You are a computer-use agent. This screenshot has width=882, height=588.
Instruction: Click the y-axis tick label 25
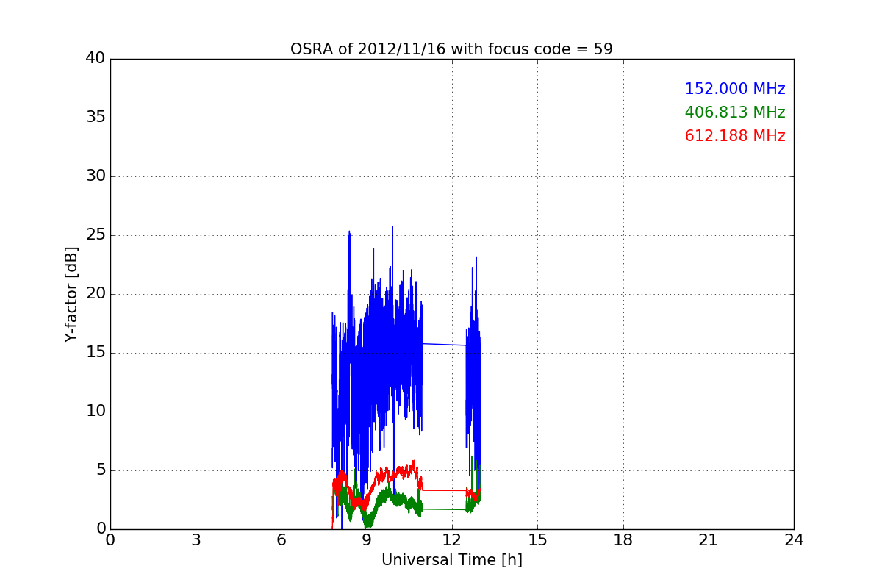click(x=96, y=235)
